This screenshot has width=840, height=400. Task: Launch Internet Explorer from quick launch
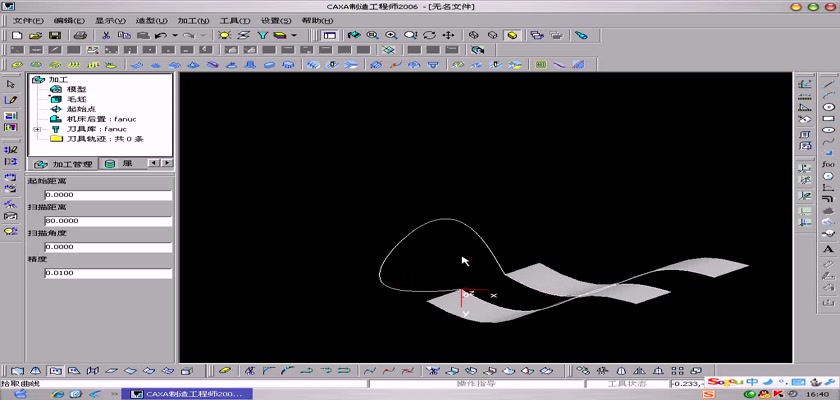pos(58,394)
